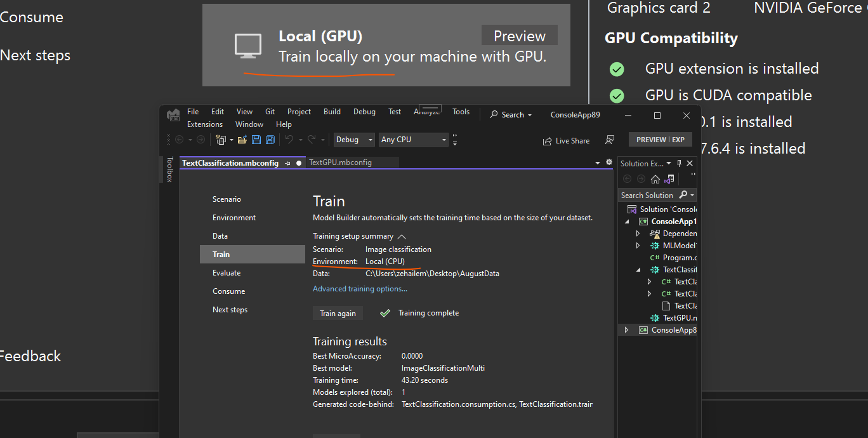
Task: Collapse the ConsoleApp1 project node
Action: (x=628, y=221)
